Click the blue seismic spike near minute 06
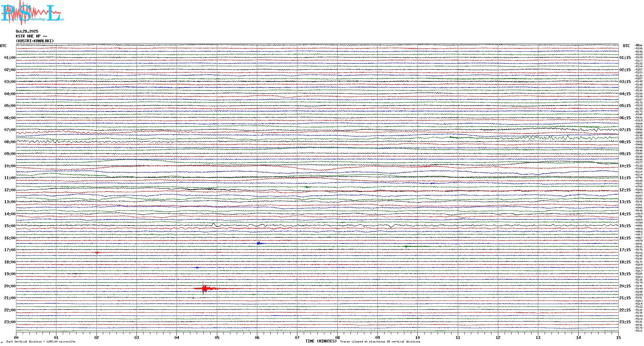The height and width of the screenshot is (346, 644). click(x=259, y=243)
